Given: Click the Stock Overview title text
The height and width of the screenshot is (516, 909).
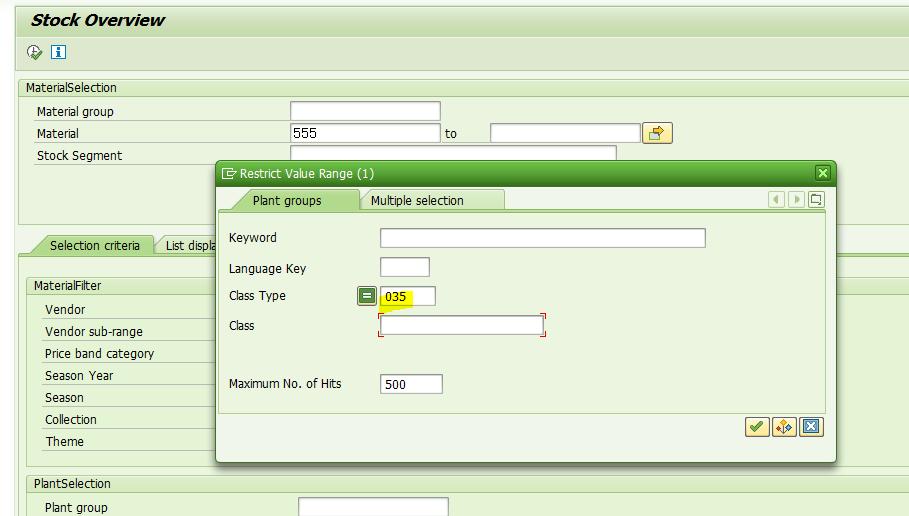Looking at the screenshot, I should (x=97, y=20).
